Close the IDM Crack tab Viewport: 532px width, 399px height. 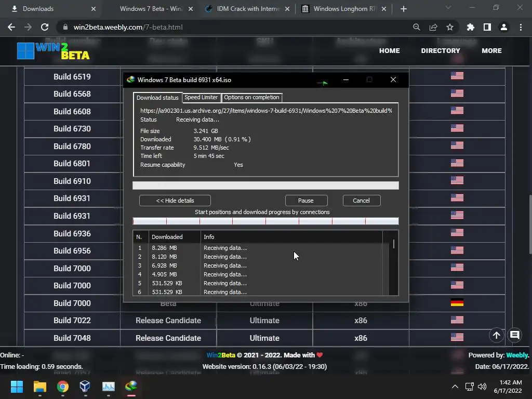[x=287, y=9]
